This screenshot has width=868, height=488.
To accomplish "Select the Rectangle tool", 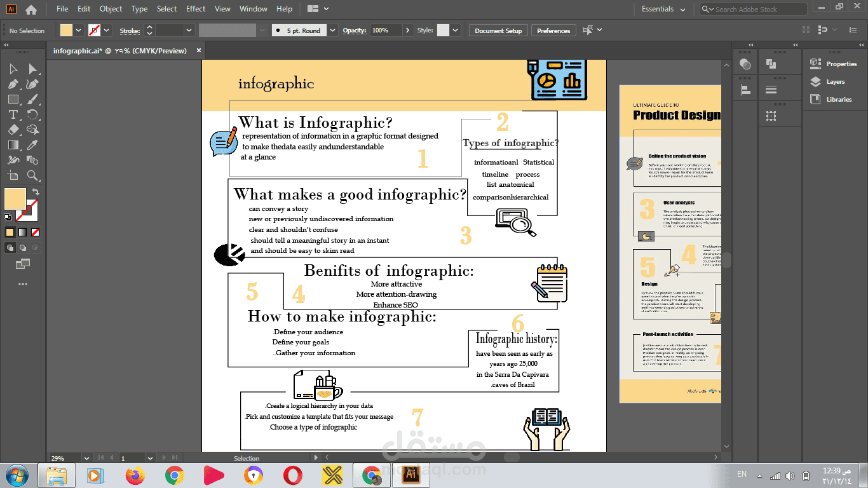I will point(13,99).
